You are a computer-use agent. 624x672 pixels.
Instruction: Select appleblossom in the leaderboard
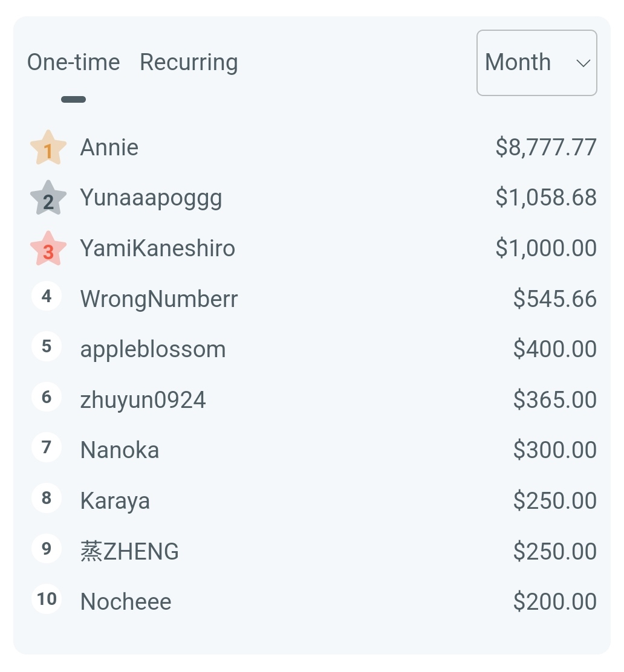point(153,349)
